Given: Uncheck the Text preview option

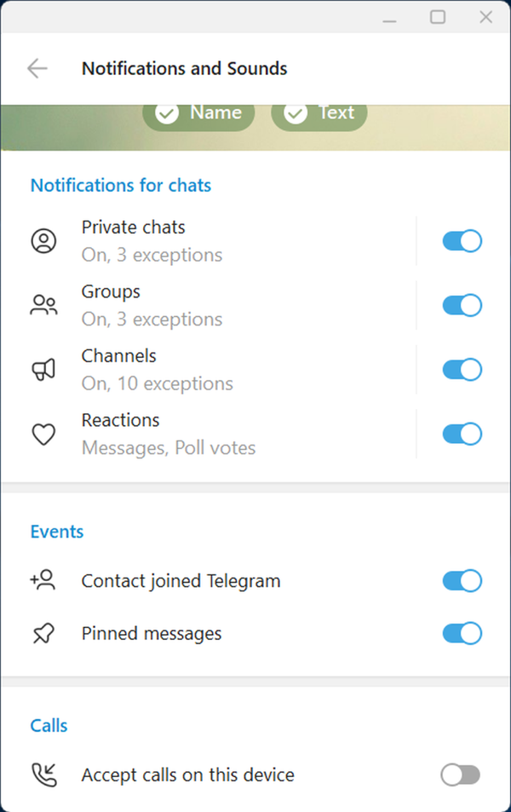Looking at the screenshot, I should pos(319,113).
